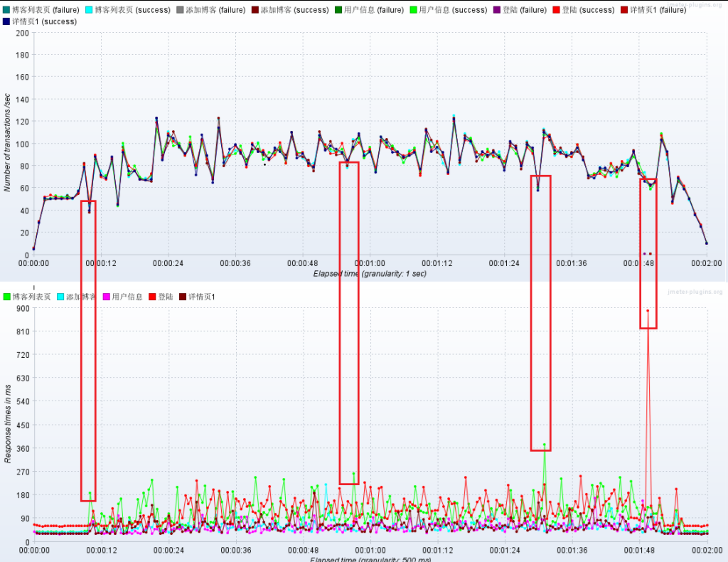Click the 00:02:00 tick under the transactions chart
The height and width of the screenshot is (562, 728).
(x=706, y=263)
